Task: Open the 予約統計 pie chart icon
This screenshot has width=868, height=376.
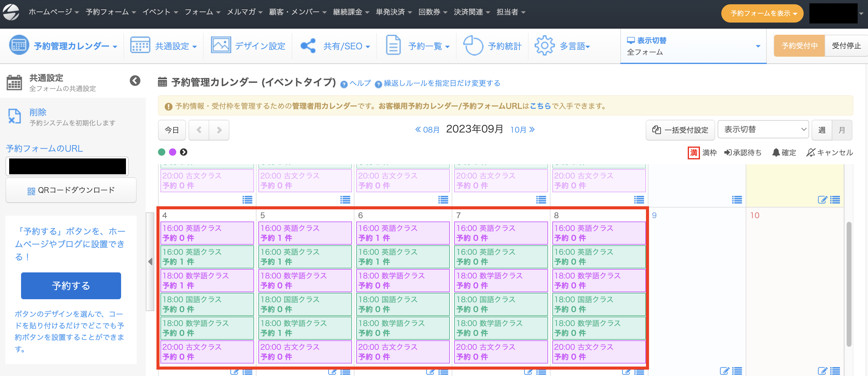Action: pos(473,45)
